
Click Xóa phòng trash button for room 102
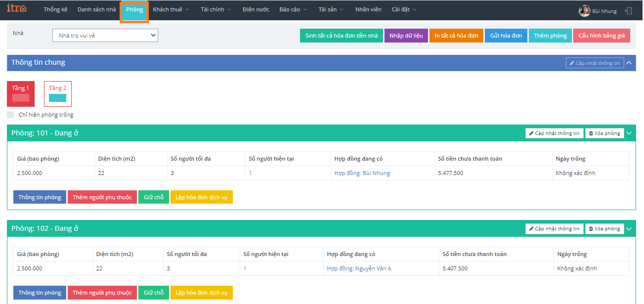click(x=604, y=228)
